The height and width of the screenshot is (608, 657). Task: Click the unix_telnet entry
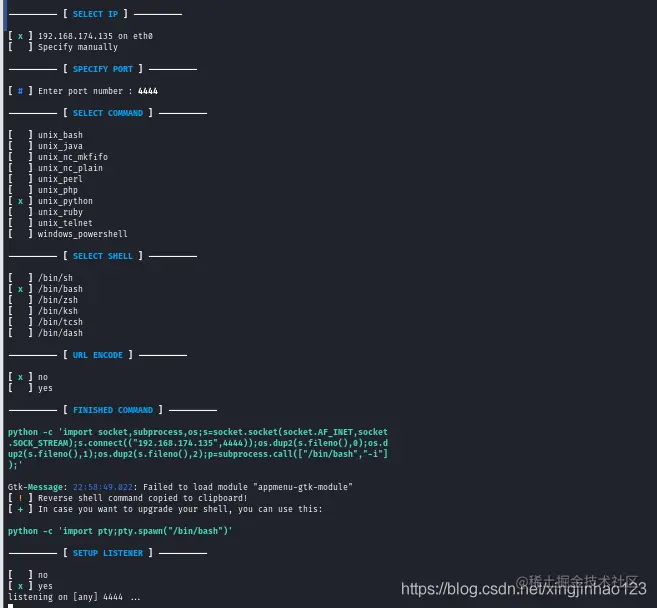[51, 223]
